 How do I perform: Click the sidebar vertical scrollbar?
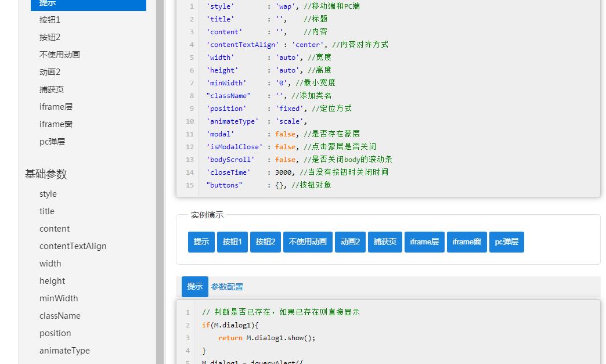click(160, 174)
